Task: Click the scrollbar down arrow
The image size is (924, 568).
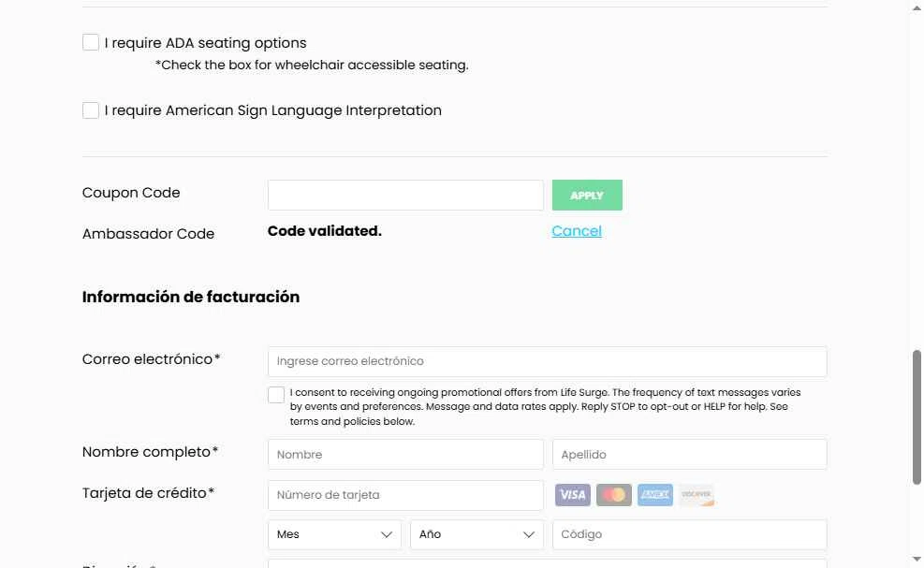Action: pos(917,560)
